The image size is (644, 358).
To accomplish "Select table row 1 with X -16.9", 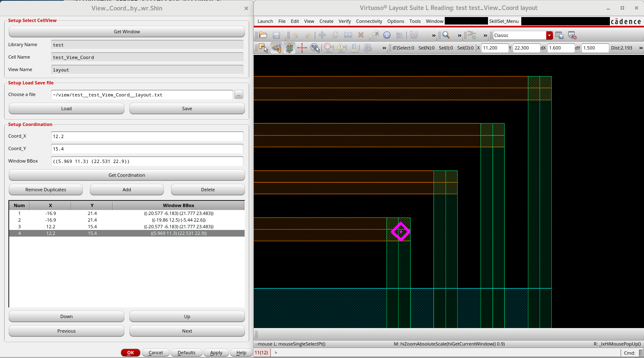I will (x=127, y=213).
